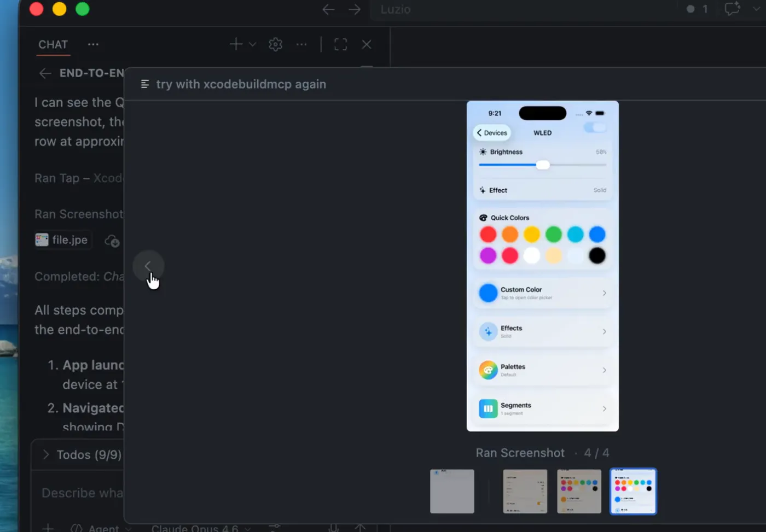Click the notification dot showing 1
This screenshot has width=766, height=532.
point(698,9)
